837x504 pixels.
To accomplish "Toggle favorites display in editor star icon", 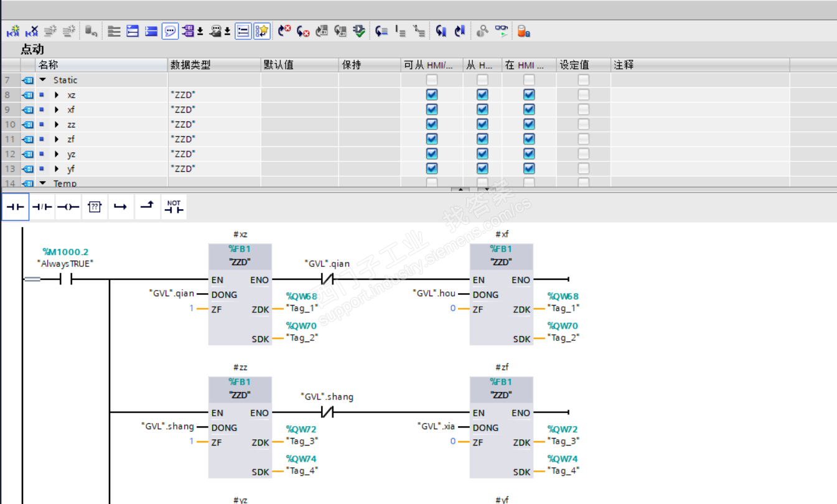I will point(261,30).
